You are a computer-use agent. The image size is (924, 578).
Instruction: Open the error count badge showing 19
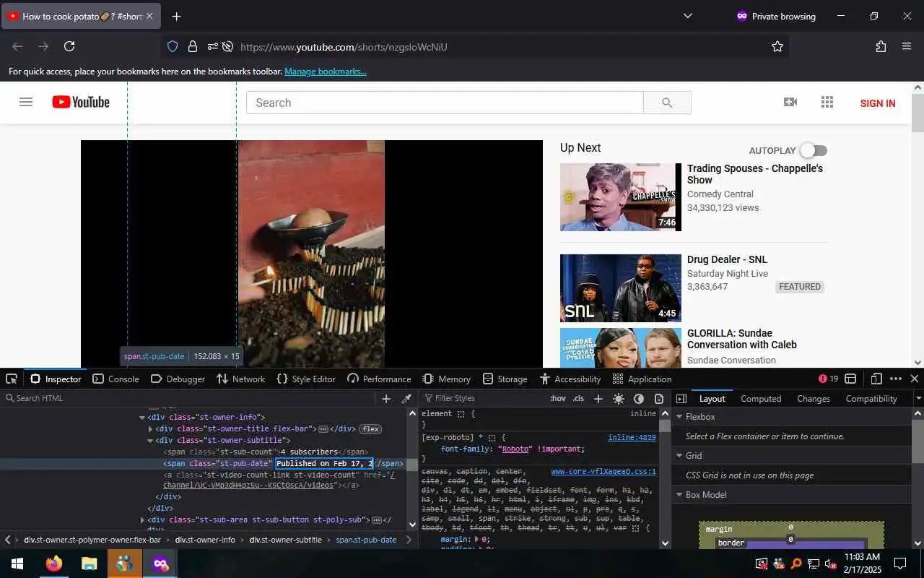click(x=828, y=379)
